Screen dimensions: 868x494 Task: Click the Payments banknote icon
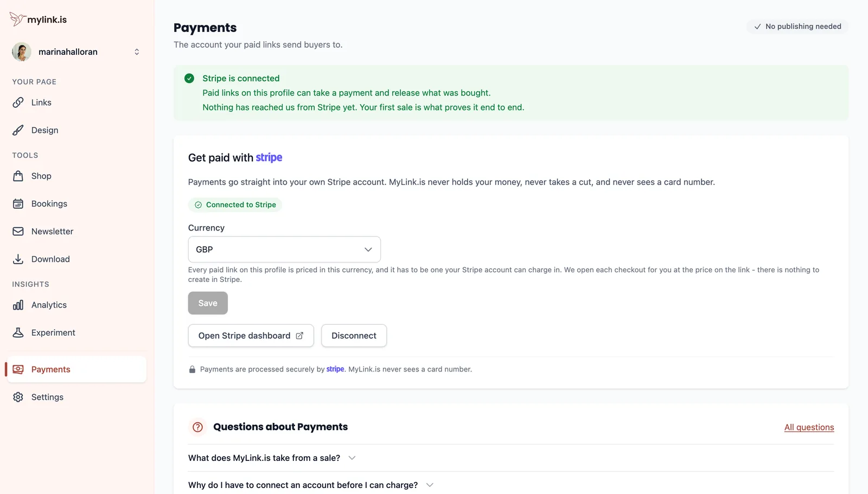(18, 369)
